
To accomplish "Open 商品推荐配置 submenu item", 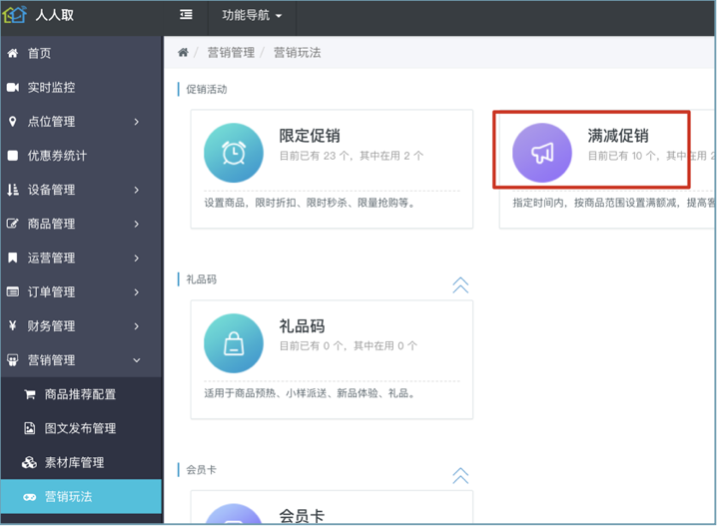I will tap(82, 394).
